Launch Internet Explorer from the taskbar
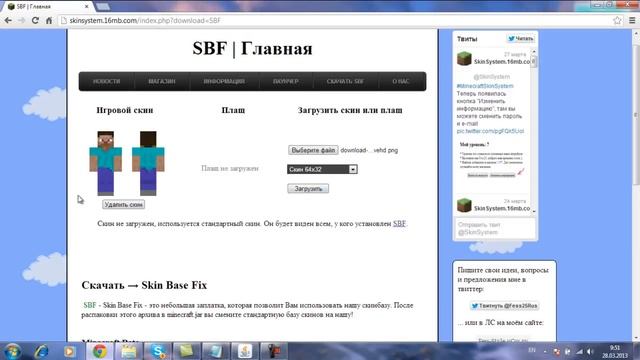 pyautogui.click(x=41, y=351)
